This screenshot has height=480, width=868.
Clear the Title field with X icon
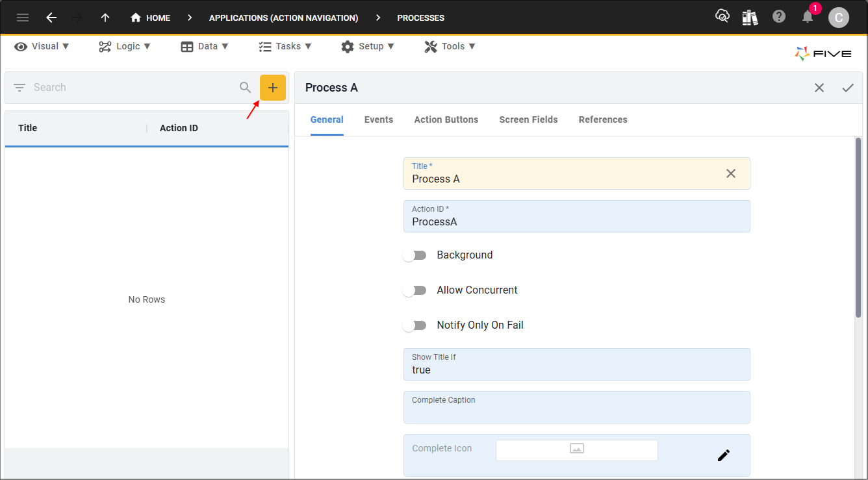pos(731,173)
